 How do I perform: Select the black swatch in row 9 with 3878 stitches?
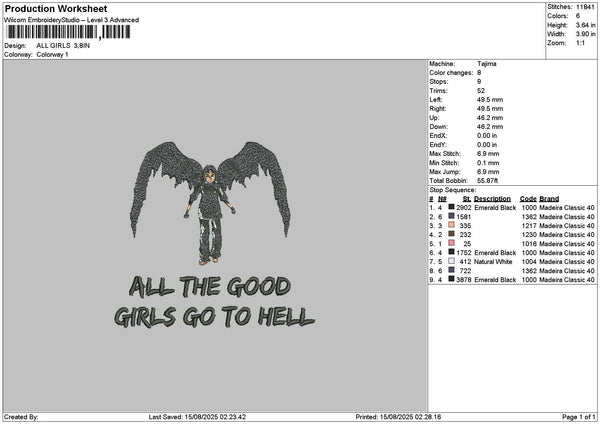click(x=452, y=279)
